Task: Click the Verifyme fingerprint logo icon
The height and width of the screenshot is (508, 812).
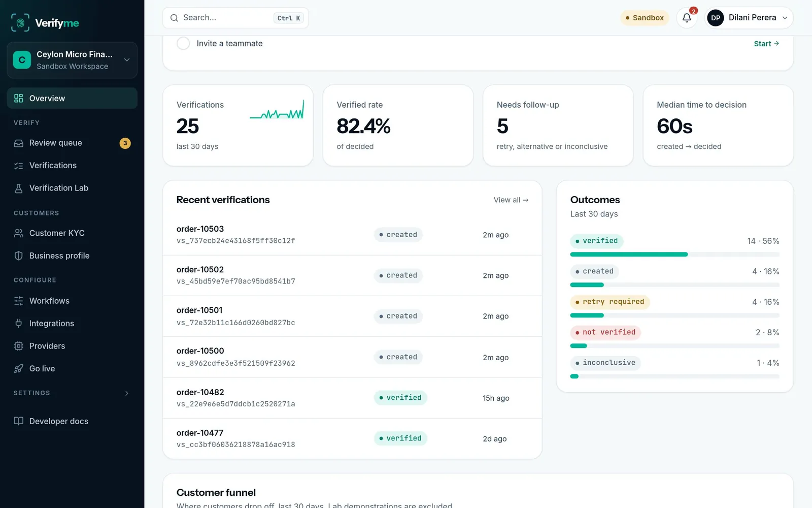Action: 20,23
